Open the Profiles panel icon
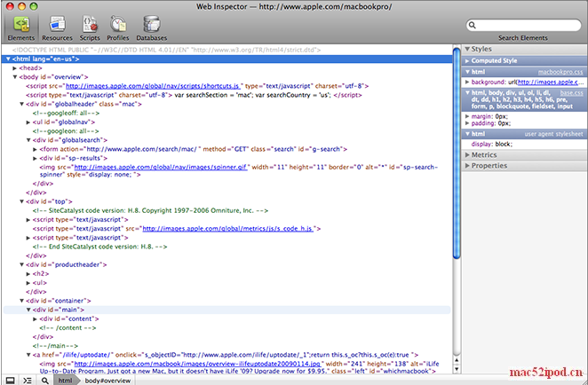 118,27
